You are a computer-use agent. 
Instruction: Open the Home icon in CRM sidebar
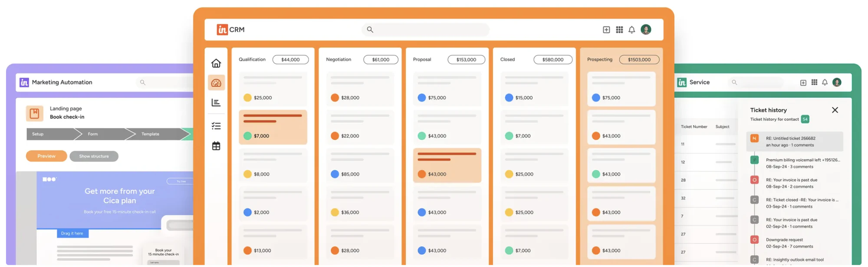(x=216, y=63)
